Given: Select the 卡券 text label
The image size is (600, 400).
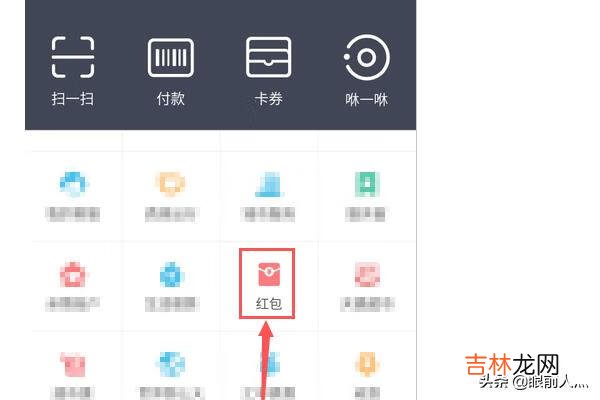Looking at the screenshot, I should coord(268,99).
